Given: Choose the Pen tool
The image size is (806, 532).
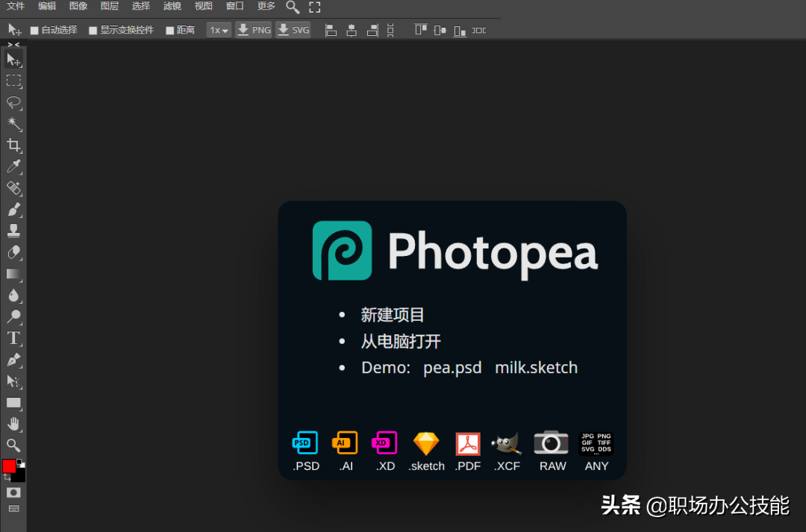Looking at the screenshot, I should tap(13, 360).
